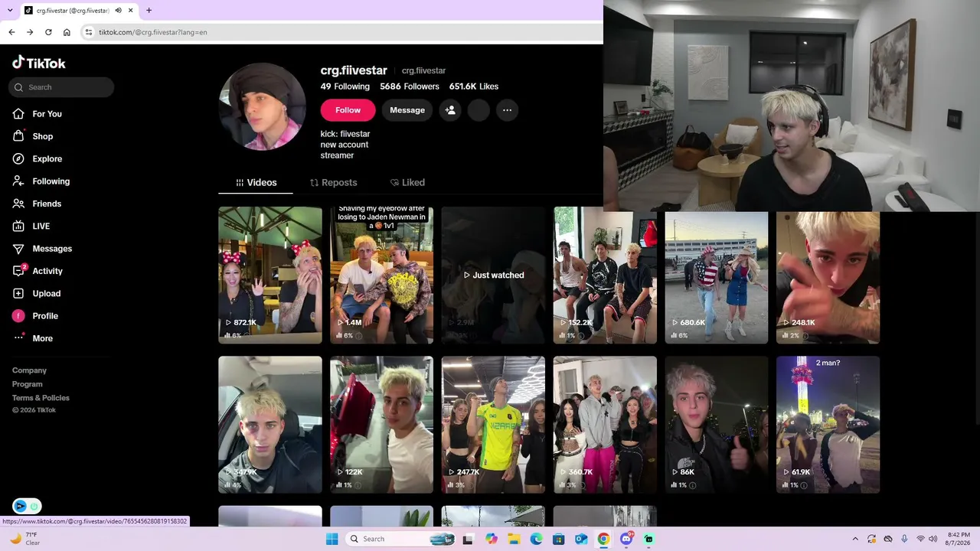This screenshot has height=551, width=980.
Task: Open the three-dot profile options menu
Action: click(507, 110)
